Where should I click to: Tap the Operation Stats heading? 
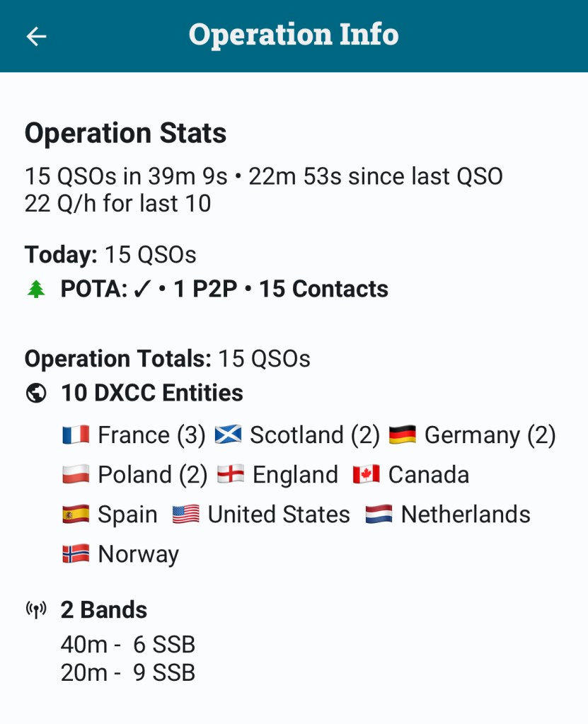click(x=126, y=133)
